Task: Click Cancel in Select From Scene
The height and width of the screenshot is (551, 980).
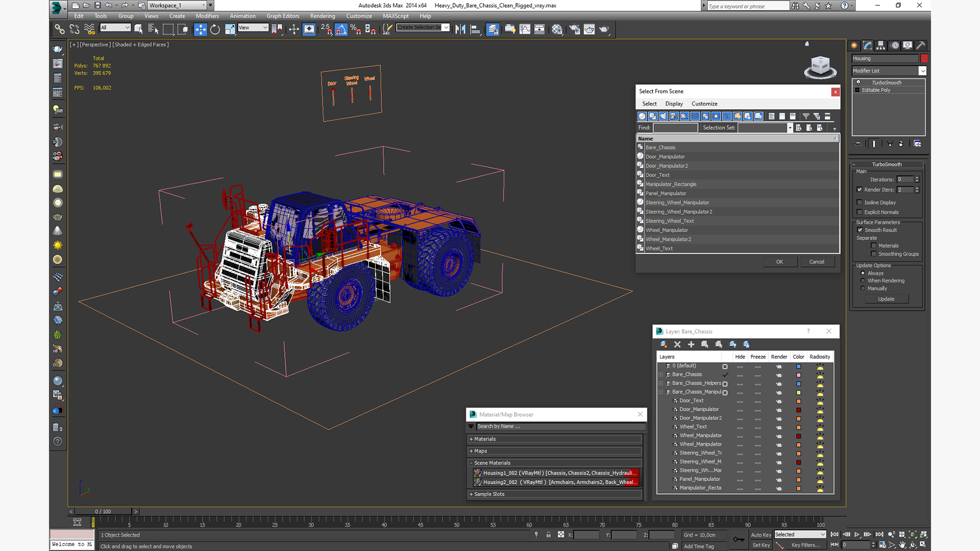Action: 817,262
